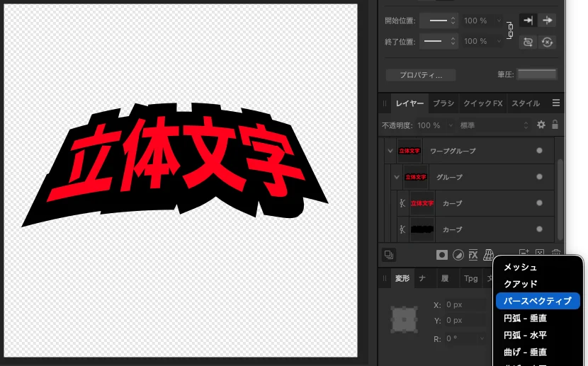Click the mask layer icon
The image size is (588, 366).
442,255
